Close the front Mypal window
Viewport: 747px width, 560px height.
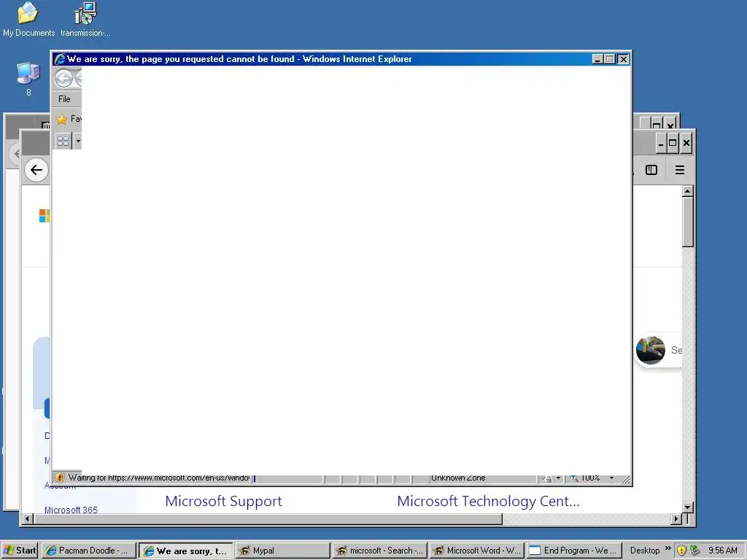pos(686,143)
